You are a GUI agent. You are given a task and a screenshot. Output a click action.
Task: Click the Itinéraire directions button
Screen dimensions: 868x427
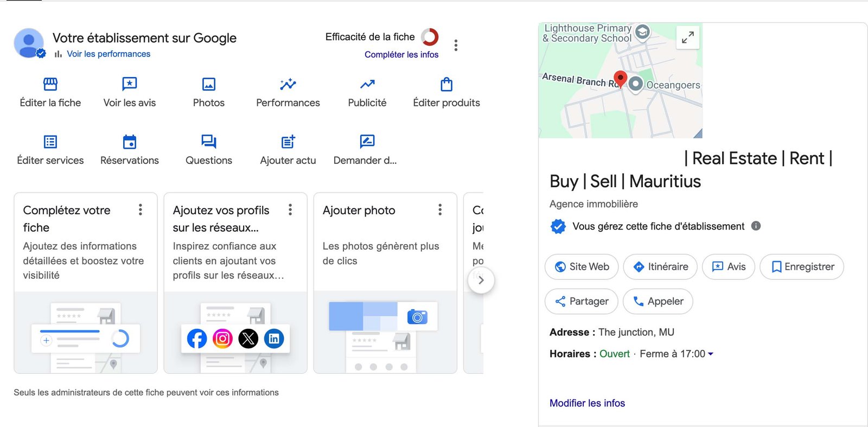pyautogui.click(x=660, y=267)
